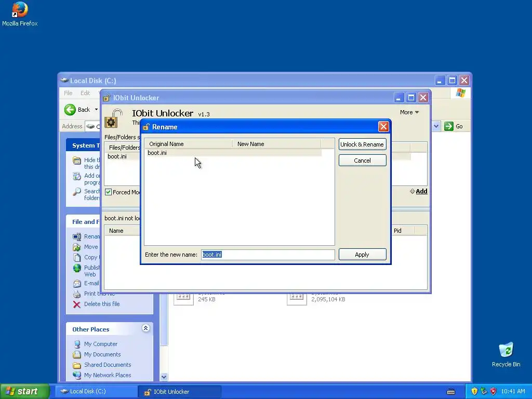Click Delete this file task
532x399 pixels.
[102, 304]
